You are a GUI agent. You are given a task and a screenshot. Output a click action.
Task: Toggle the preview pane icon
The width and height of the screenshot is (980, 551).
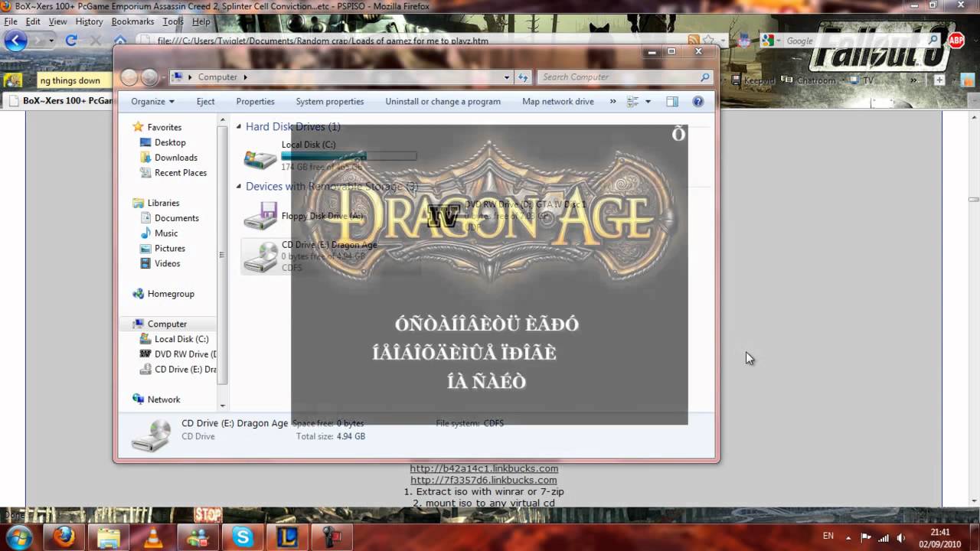pyautogui.click(x=672, y=101)
